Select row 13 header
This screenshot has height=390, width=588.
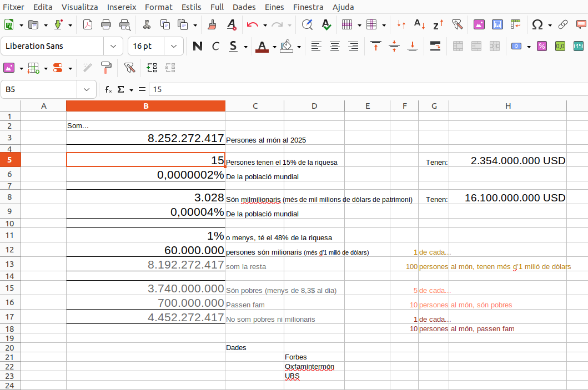(10, 264)
